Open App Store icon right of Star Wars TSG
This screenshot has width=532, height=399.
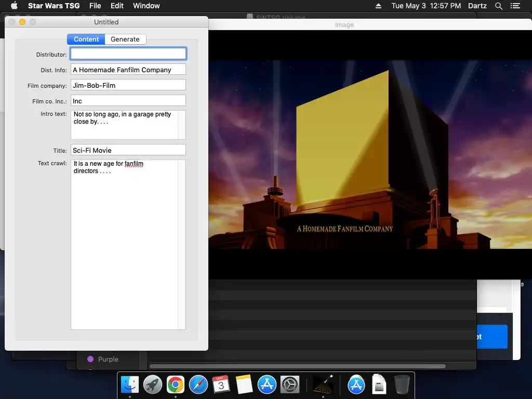(356, 385)
